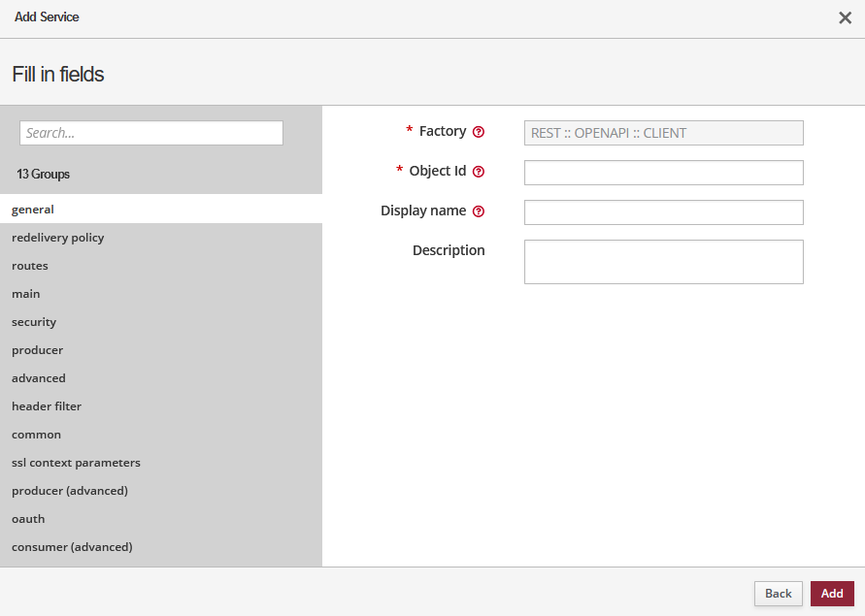The height and width of the screenshot is (616, 865).
Task: Click the groups Search field
Action: tap(151, 133)
